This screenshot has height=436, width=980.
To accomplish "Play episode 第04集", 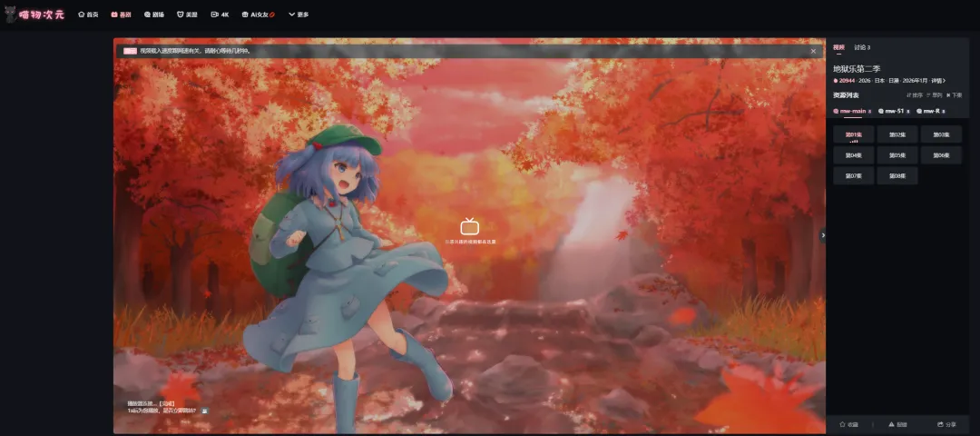I will tap(853, 155).
